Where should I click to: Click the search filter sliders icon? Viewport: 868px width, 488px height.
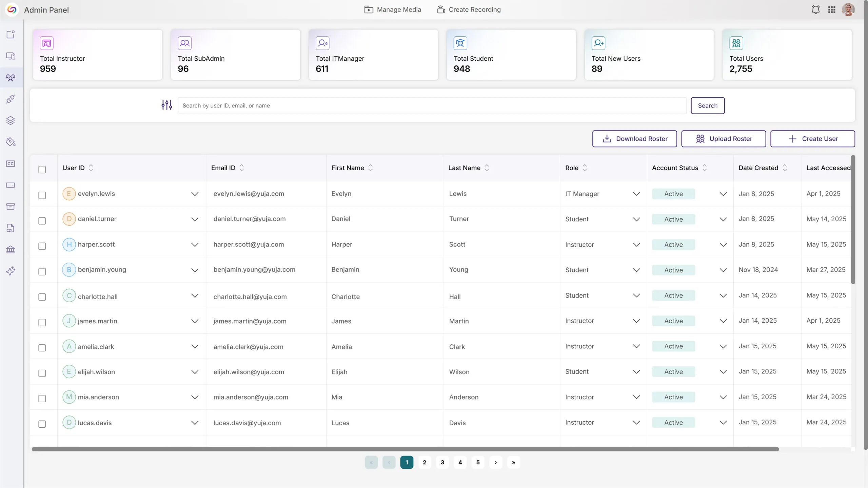click(x=166, y=105)
